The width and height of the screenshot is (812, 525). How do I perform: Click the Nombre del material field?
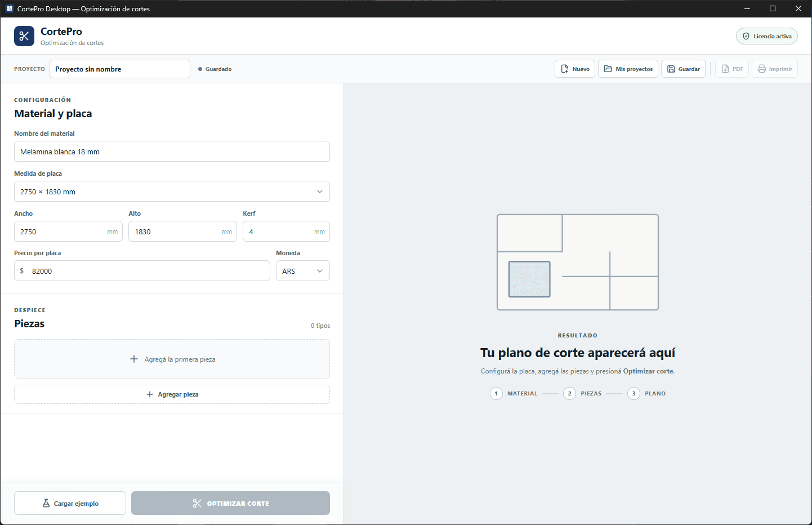[x=172, y=152]
